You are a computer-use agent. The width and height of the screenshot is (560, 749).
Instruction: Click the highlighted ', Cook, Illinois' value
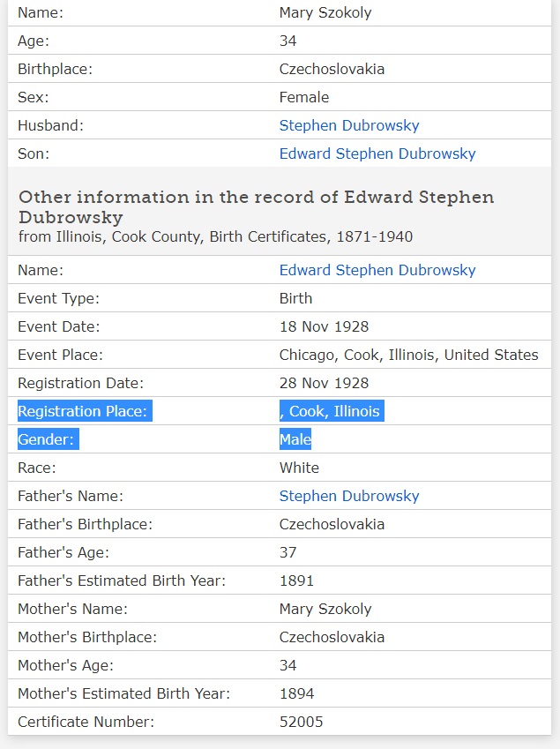tap(331, 411)
